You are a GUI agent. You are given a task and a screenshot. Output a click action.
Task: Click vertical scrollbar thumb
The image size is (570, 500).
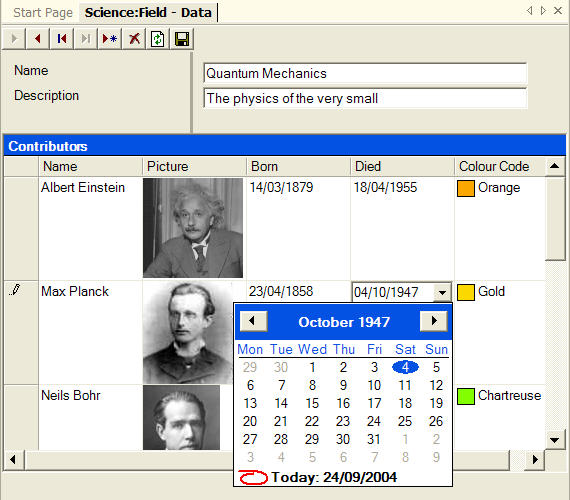pos(555,219)
